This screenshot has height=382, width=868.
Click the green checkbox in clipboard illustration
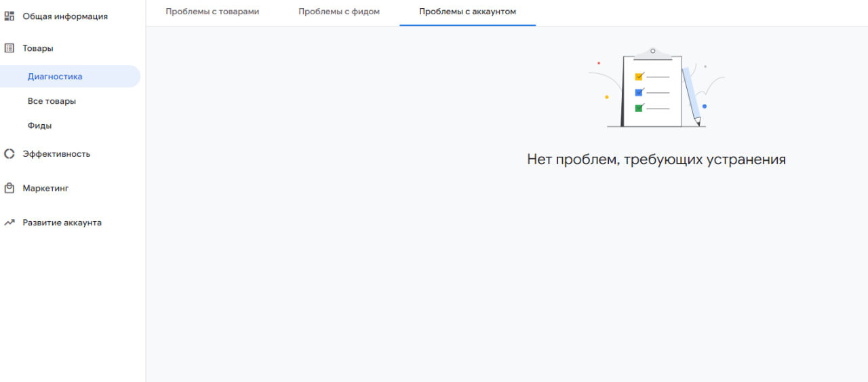click(638, 108)
